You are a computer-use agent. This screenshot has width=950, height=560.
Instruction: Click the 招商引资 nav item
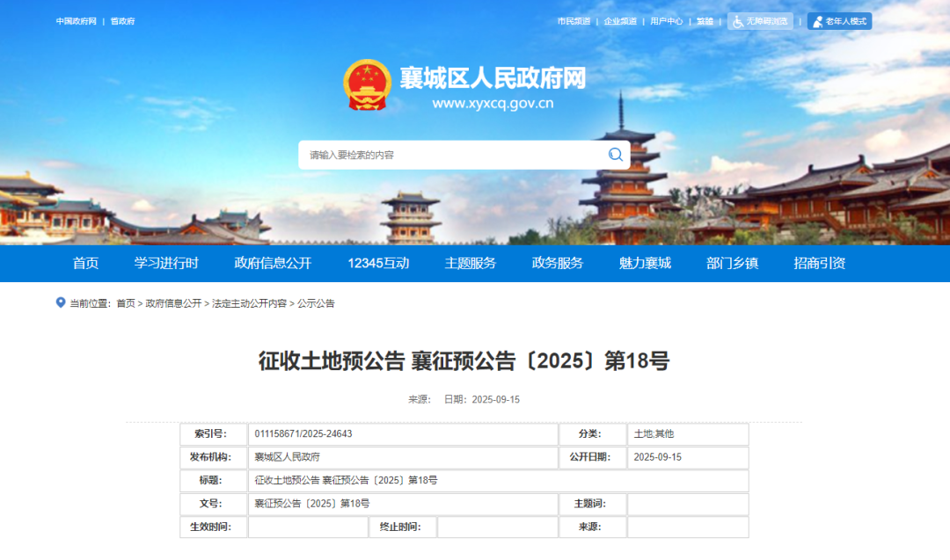click(x=819, y=263)
